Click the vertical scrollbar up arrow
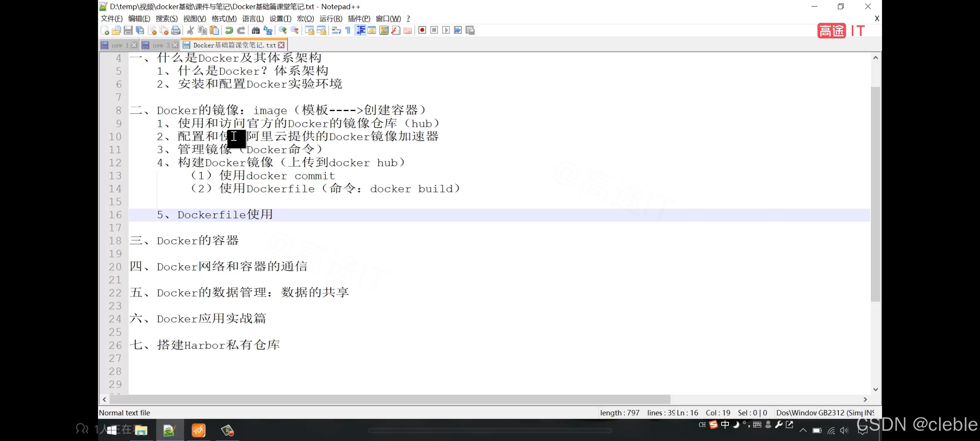This screenshot has height=441, width=980. pyautogui.click(x=875, y=58)
